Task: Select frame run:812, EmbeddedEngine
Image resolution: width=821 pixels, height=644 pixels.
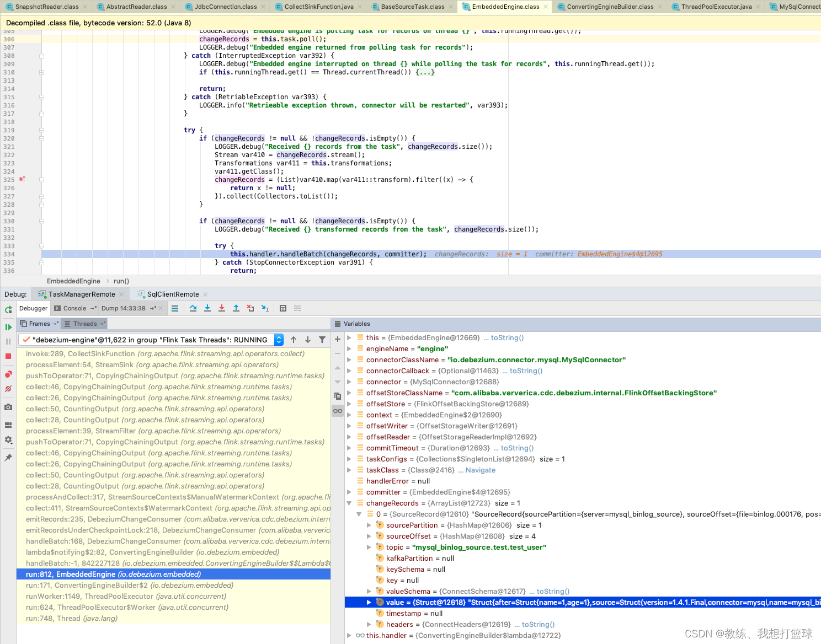Action: click(x=173, y=574)
